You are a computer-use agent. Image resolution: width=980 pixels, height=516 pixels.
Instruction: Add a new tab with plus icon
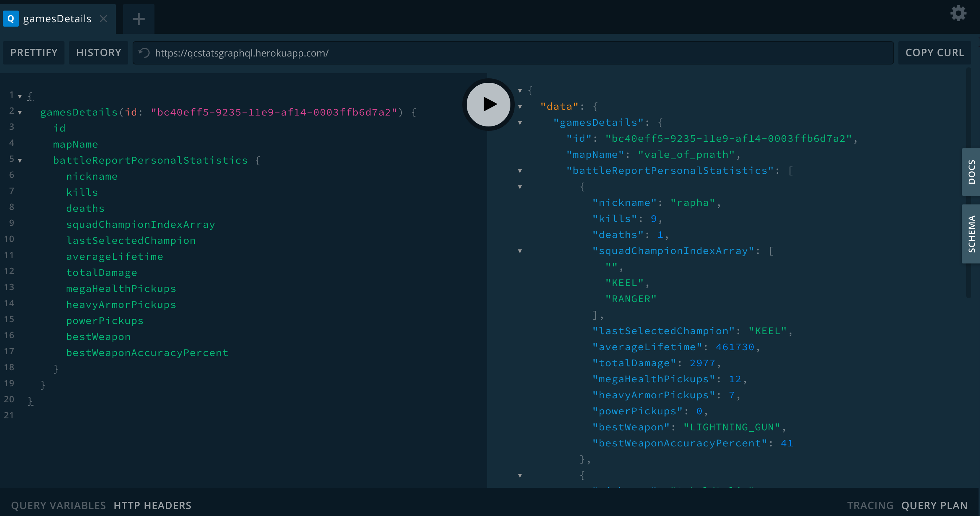139,19
